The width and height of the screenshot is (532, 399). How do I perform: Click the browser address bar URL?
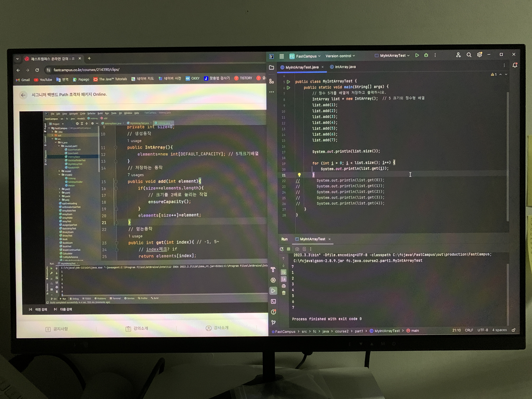coord(87,70)
